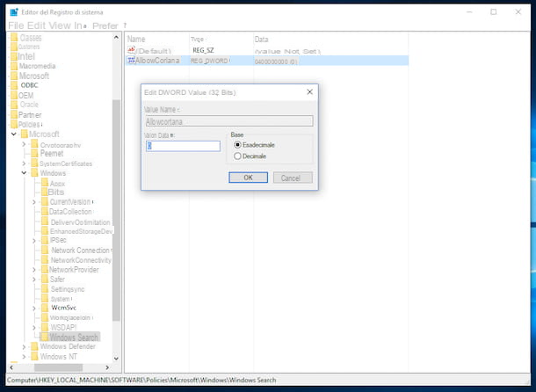Image resolution: width=536 pixels, height=392 pixels.
Task: Click the ODBC folder icon
Action: (14, 85)
